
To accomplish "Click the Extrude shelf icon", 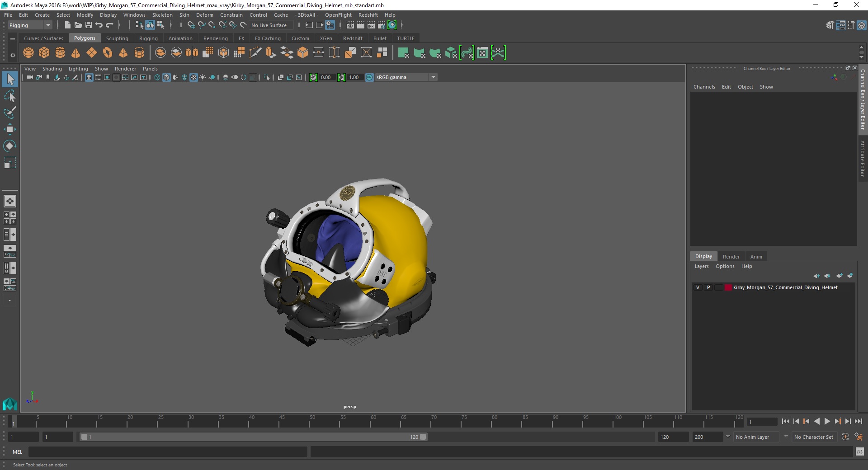I will (271, 53).
